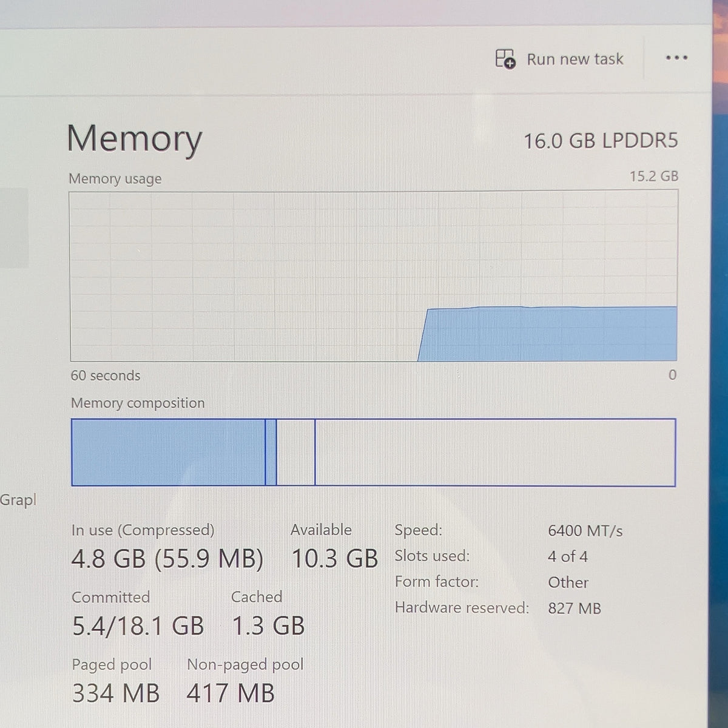728x728 pixels.
Task: Click the Hardware reserved label
Action: click(462, 608)
